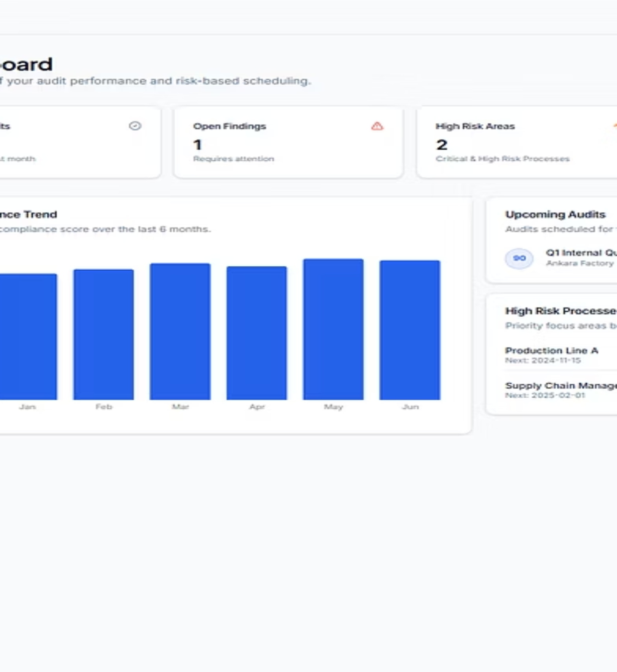
Task: Click the Upcoming Audits panel heading
Action: (x=555, y=214)
